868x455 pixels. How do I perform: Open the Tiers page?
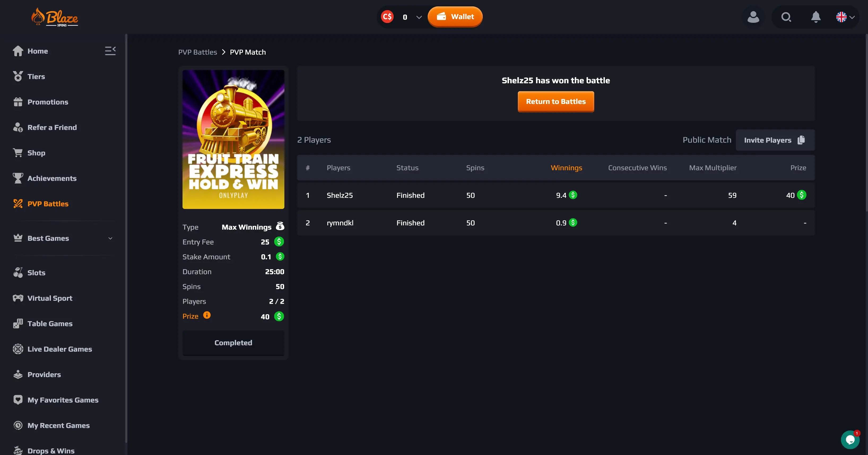point(36,76)
